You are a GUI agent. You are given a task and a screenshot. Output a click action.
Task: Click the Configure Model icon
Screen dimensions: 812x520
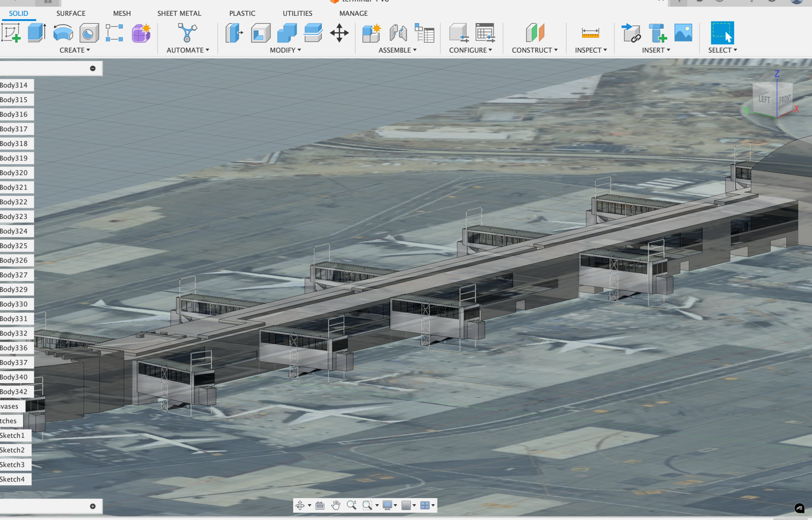[459, 33]
